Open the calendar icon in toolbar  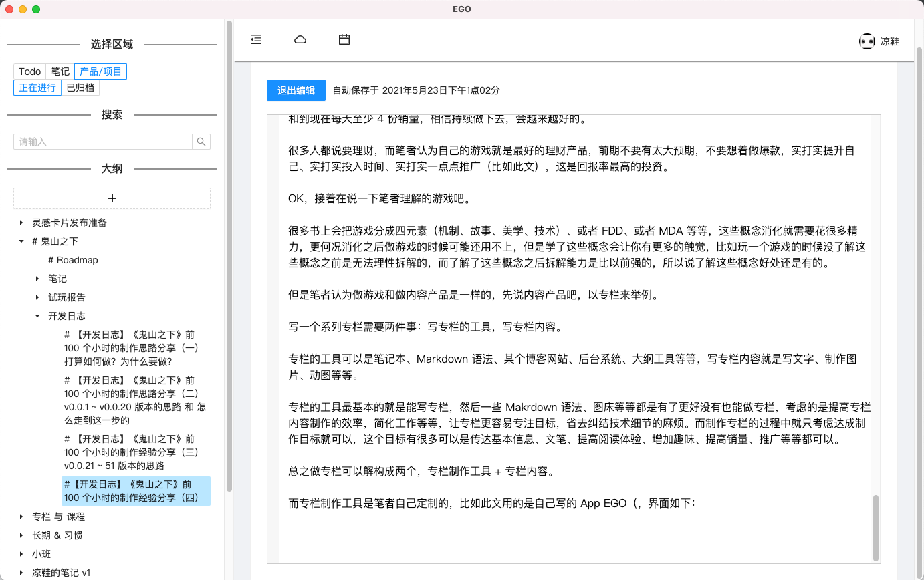344,40
